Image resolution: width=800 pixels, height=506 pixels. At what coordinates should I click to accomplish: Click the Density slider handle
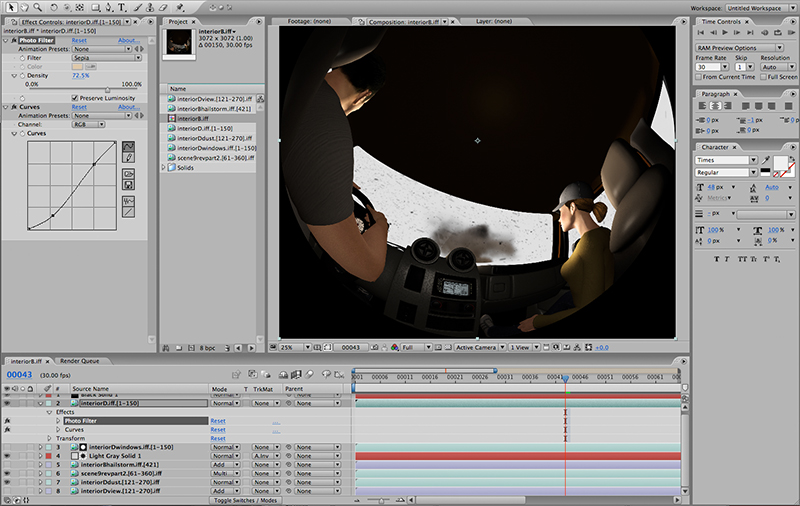click(107, 90)
